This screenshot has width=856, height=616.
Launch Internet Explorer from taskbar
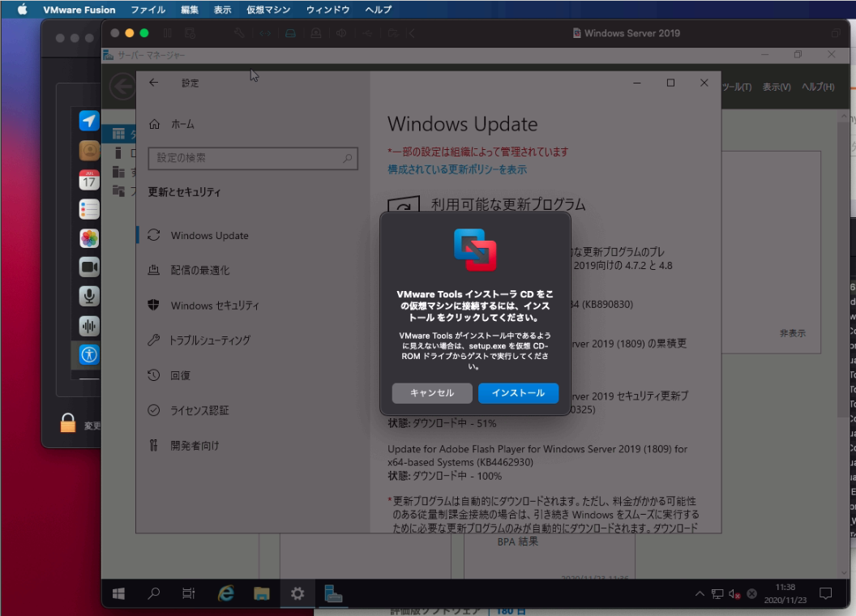pyautogui.click(x=225, y=593)
